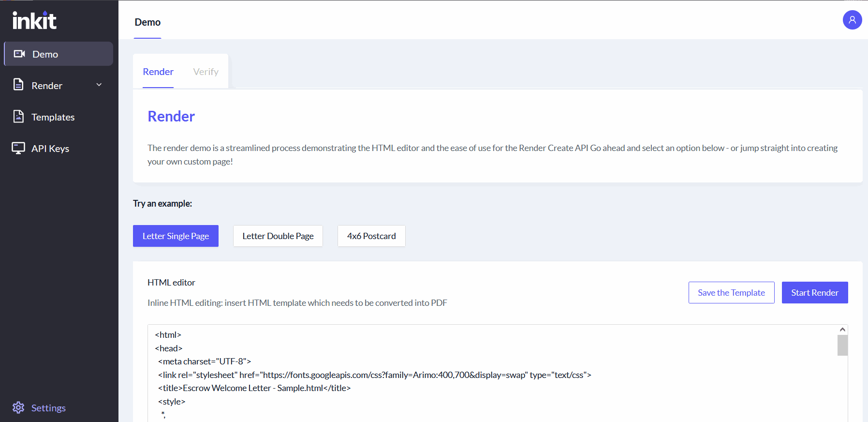
Task: Click Save the Template button
Action: tap(731, 292)
